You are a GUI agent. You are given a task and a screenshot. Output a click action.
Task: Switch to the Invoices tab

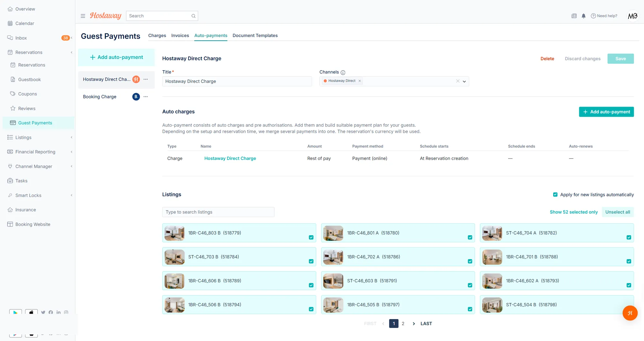180,35
